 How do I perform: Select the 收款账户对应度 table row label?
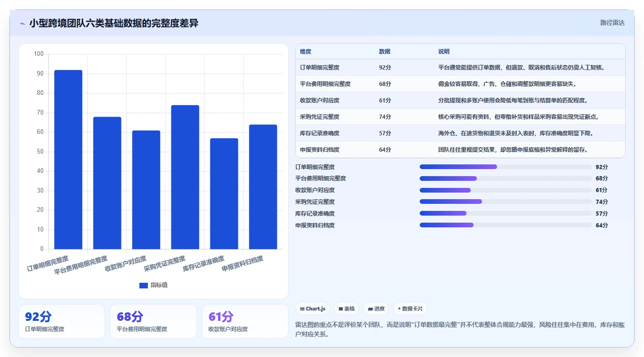(x=320, y=101)
